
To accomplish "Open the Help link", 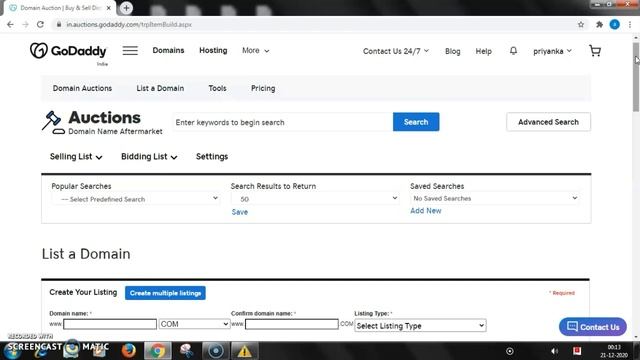I will pos(483,51).
